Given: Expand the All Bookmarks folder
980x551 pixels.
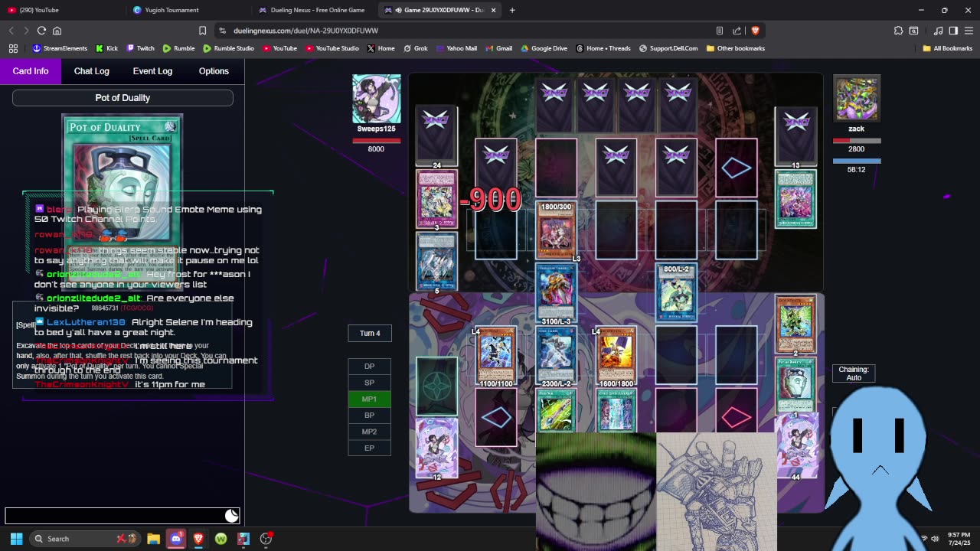Looking at the screenshot, I should pyautogui.click(x=948, y=48).
